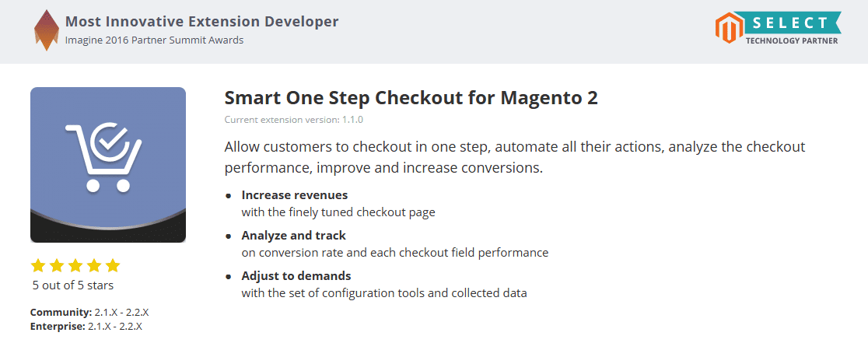The height and width of the screenshot is (343, 868).
Task: Click the Increase revenues bullet heading
Action: 294,195
